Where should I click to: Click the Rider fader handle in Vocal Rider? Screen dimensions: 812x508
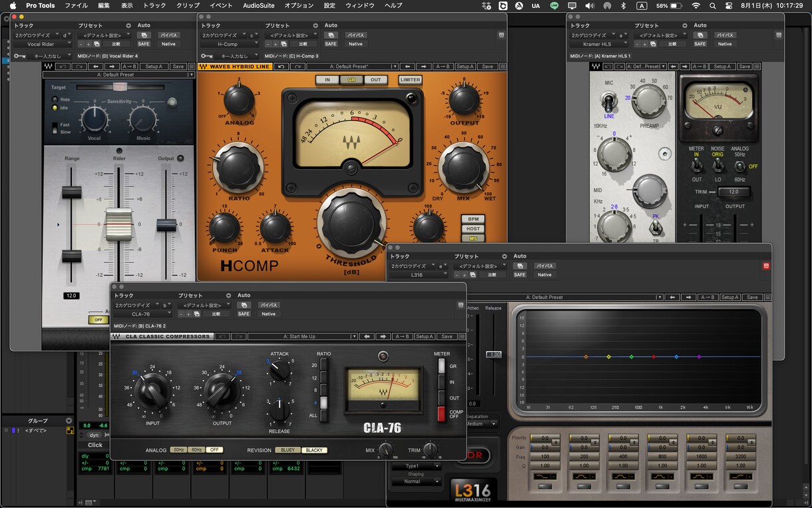click(x=119, y=224)
